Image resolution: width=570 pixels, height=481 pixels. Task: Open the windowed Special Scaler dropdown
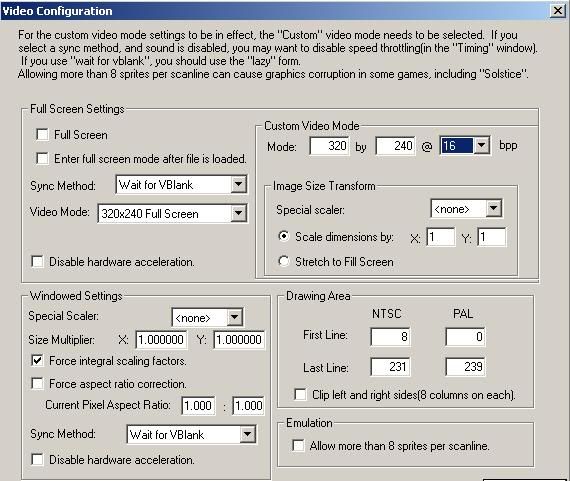[x=207, y=318]
